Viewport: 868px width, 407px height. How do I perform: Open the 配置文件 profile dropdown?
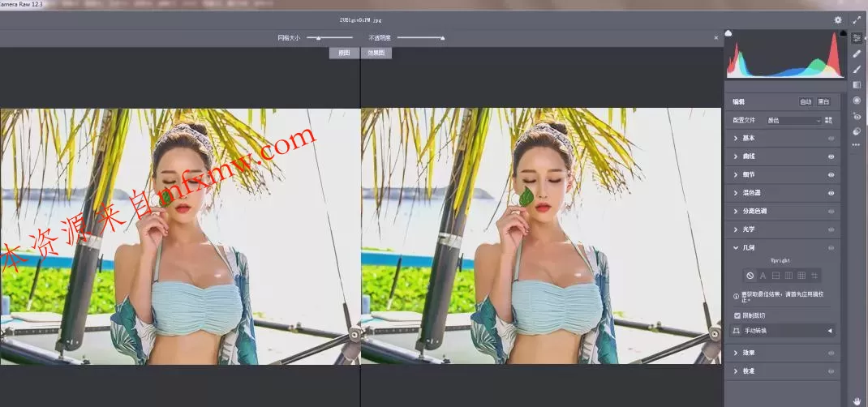793,120
